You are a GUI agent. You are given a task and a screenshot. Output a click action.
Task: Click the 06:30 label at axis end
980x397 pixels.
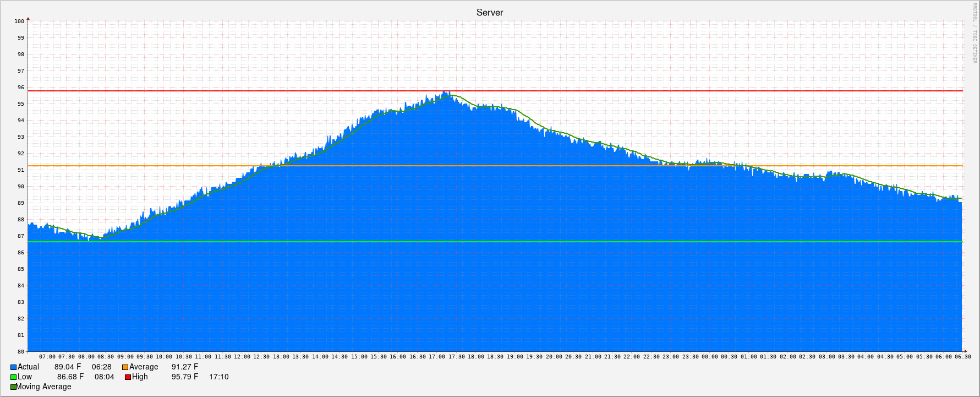coord(962,357)
